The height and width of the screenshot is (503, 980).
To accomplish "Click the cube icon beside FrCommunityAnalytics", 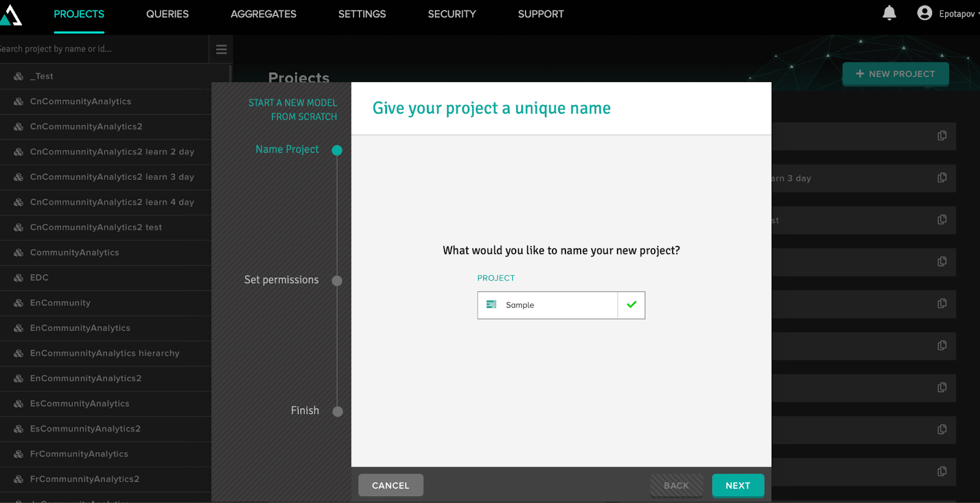I will 19,454.
